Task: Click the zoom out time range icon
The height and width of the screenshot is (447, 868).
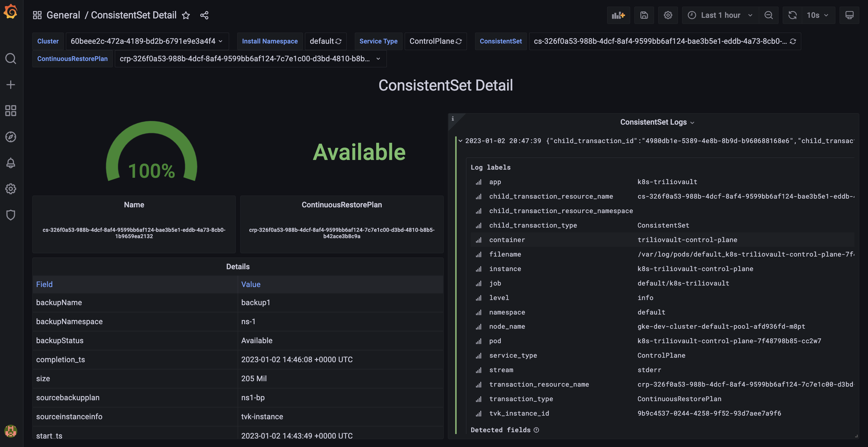Action: coord(769,15)
